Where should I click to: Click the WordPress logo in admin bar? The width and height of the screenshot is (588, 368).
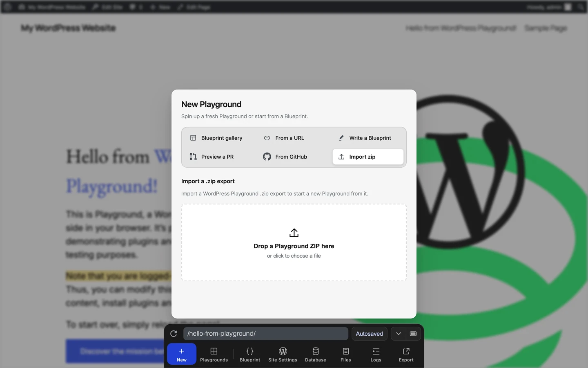[x=7, y=7]
